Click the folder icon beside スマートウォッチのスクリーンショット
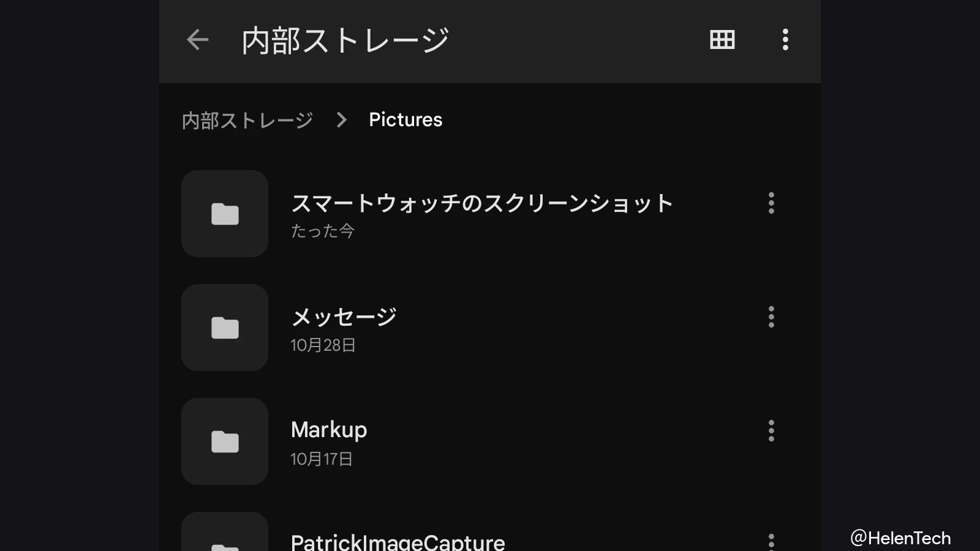The height and width of the screenshot is (551, 980). (224, 214)
